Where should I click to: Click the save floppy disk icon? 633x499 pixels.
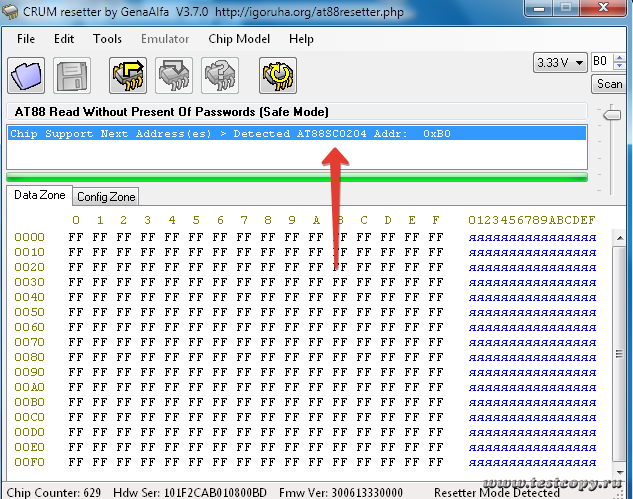click(x=73, y=76)
